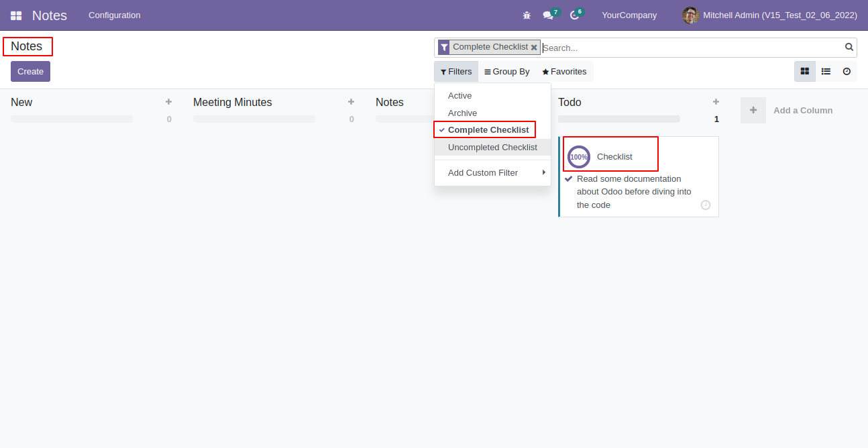The height and width of the screenshot is (448, 868).
Task: Open the Configuration menu
Action: (115, 15)
